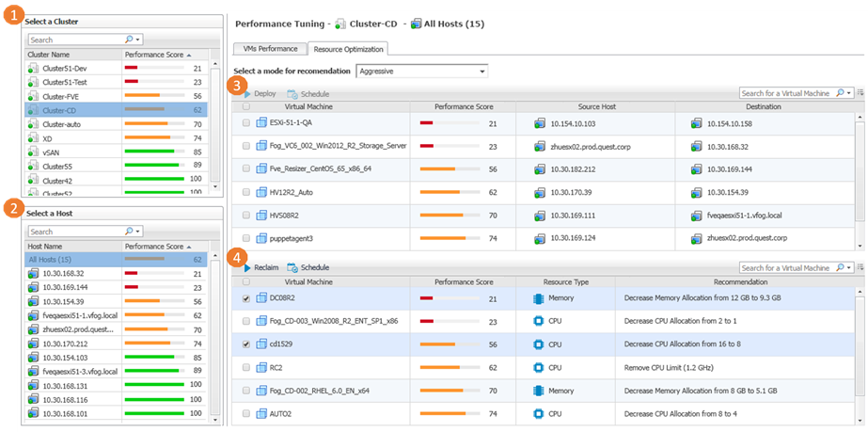The width and height of the screenshot is (868, 432).
Task: Click the VM icon next to ESXi-51-1-QA
Action: tap(261, 123)
